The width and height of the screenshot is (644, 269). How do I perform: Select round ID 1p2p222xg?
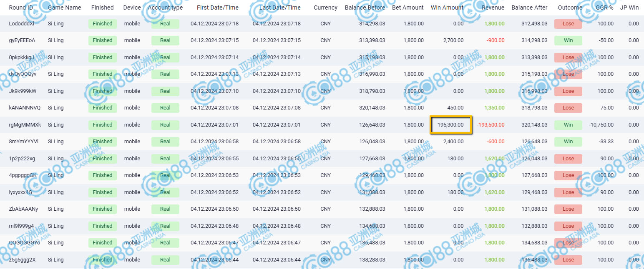tap(22, 159)
